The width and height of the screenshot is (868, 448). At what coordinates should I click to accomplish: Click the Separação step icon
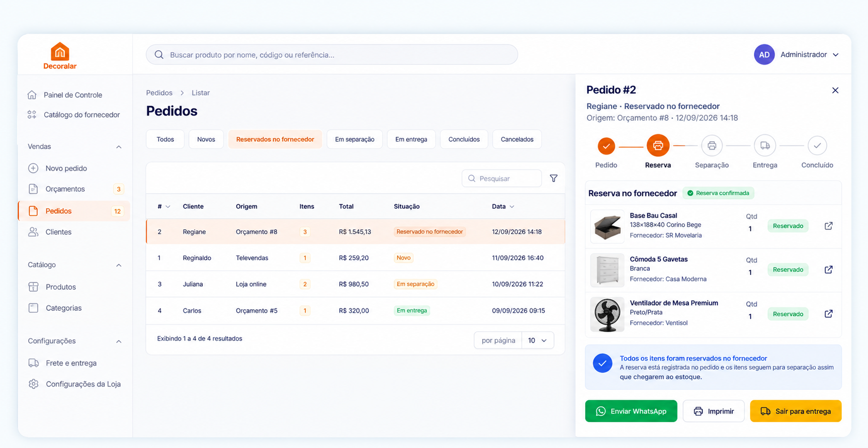click(711, 146)
